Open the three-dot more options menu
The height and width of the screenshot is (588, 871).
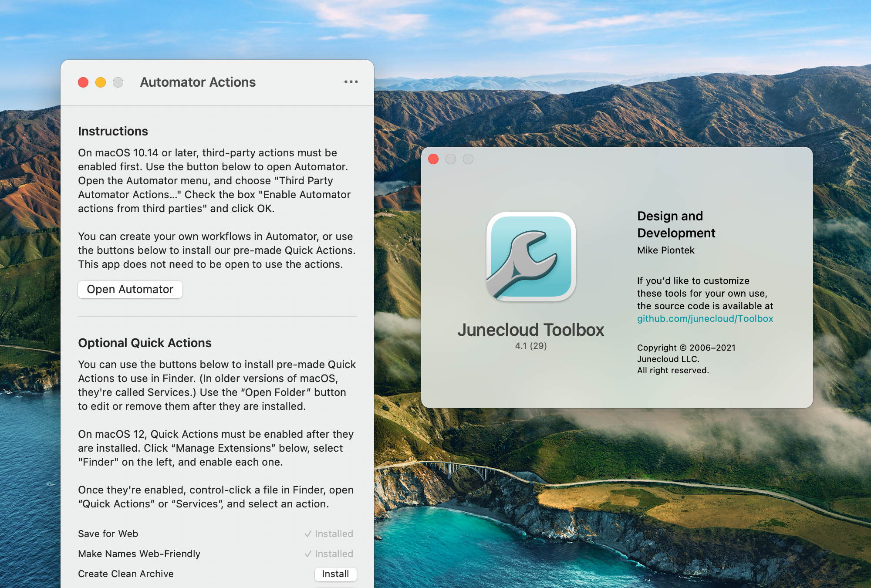click(351, 82)
